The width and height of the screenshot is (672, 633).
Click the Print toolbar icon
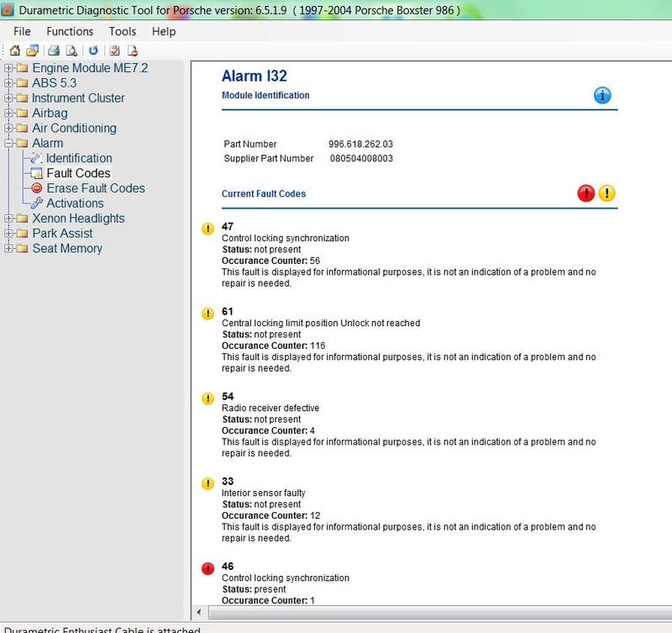coord(54,50)
